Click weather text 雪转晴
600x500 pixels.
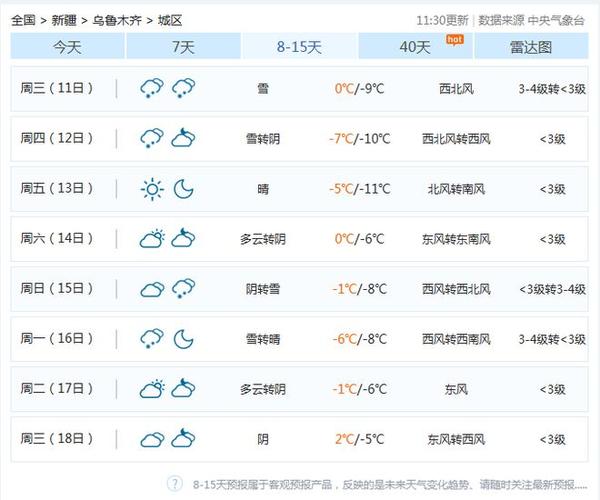pyautogui.click(x=263, y=339)
